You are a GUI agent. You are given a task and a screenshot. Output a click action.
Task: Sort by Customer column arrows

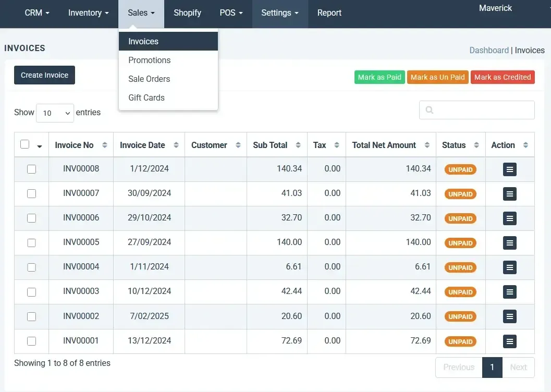[238, 145]
